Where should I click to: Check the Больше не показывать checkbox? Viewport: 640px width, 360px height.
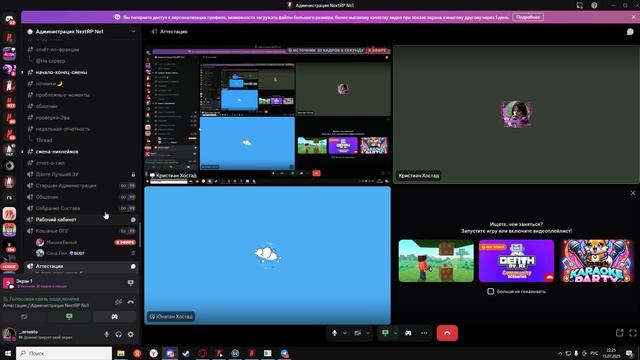(x=491, y=291)
